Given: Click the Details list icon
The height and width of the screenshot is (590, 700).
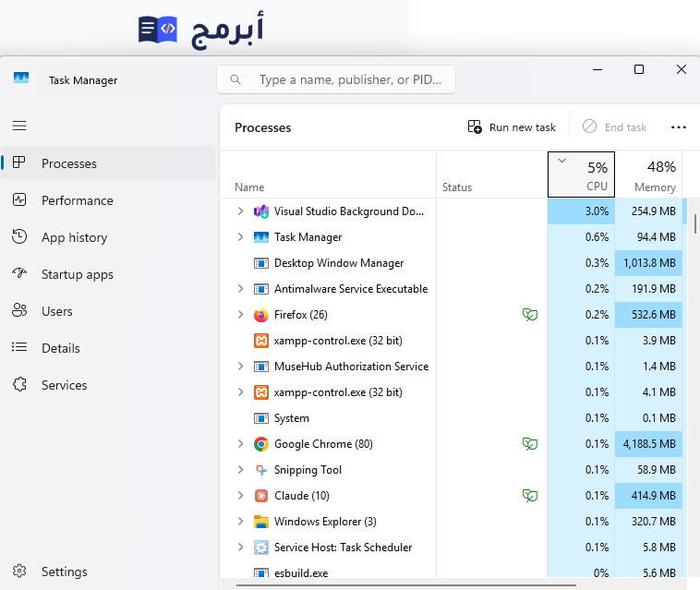Looking at the screenshot, I should pyautogui.click(x=19, y=347).
